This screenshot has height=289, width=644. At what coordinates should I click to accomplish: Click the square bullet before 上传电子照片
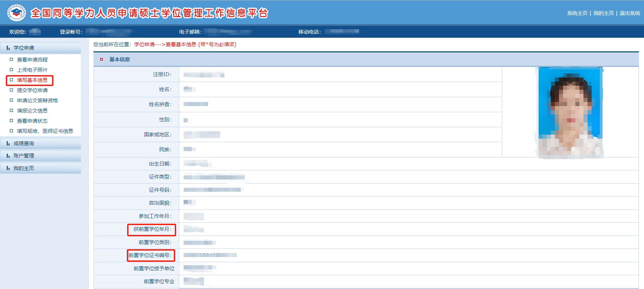tap(12, 70)
